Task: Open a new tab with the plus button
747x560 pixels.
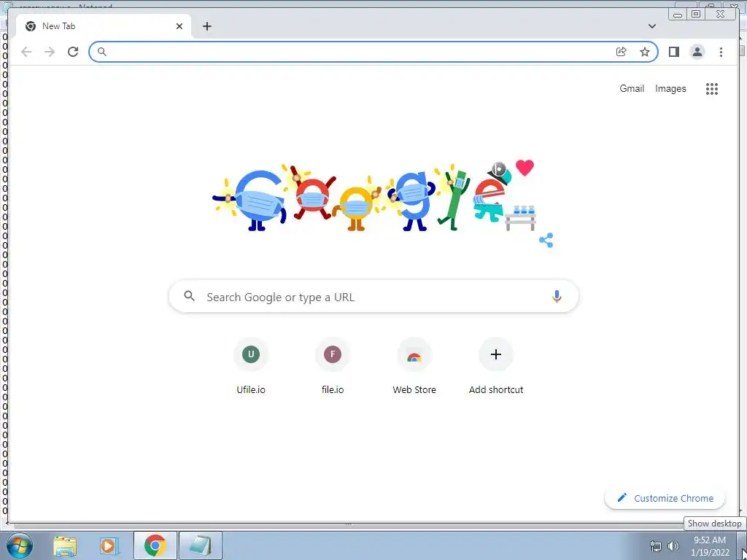Action: tap(206, 26)
